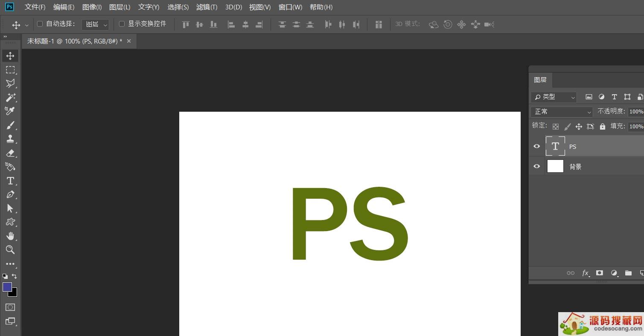Screen dimensions: 644x336
Task: Select the Clone Stamp tool
Action: click(x=10, y=139)
